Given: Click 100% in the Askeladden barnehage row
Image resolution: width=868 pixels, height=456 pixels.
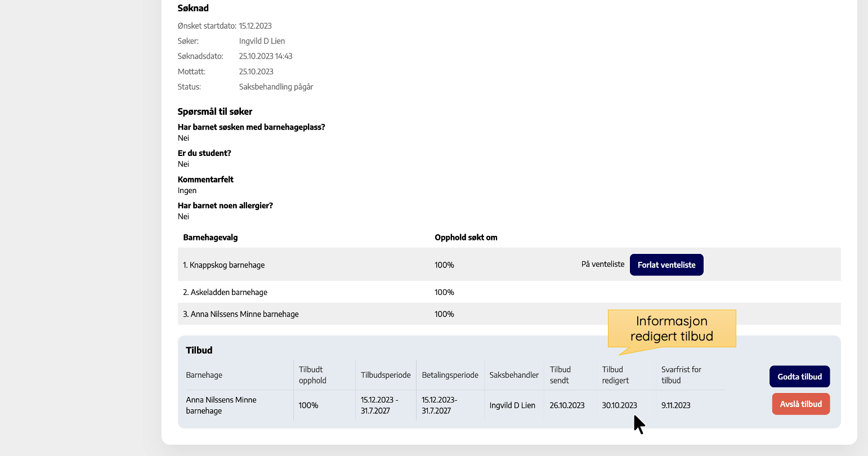Looking at the screenshot, I should (x=444, y=292).
